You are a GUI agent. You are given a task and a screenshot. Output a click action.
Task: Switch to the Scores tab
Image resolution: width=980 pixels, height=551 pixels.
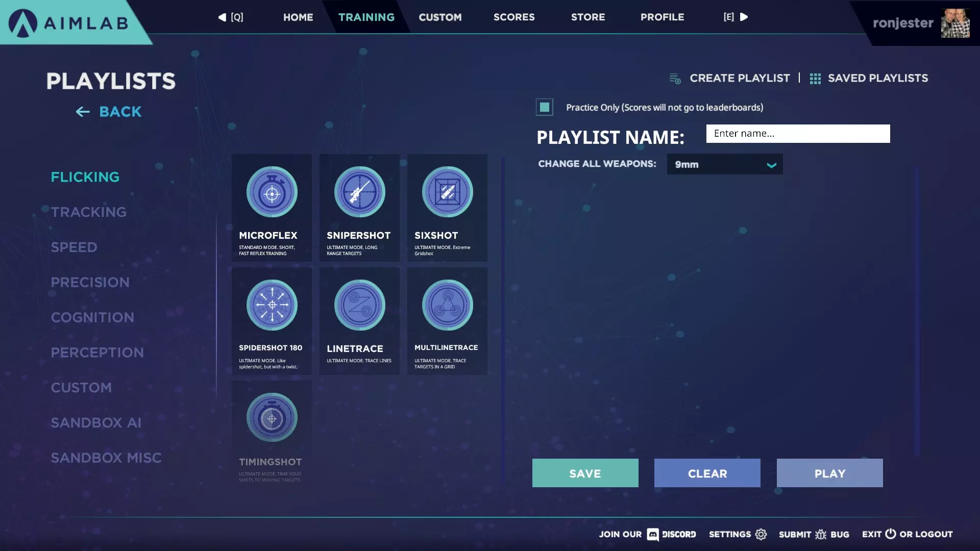click(x=513, y=17)
